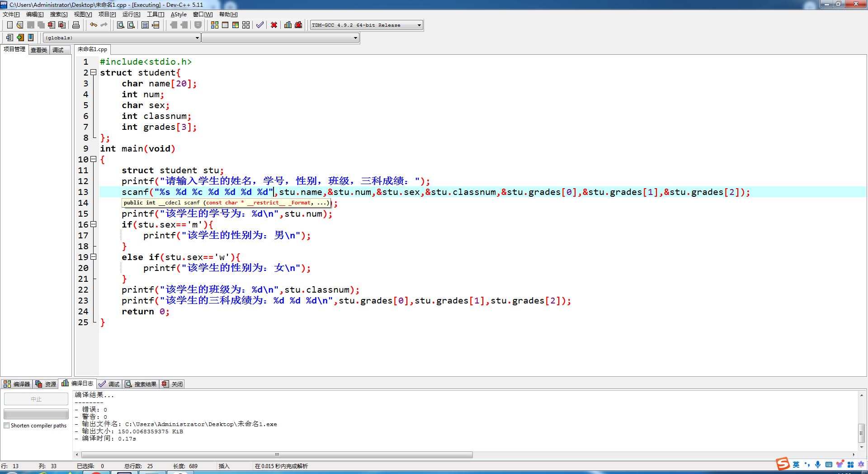
Task: Click the Replace icon
Action: 131,25
